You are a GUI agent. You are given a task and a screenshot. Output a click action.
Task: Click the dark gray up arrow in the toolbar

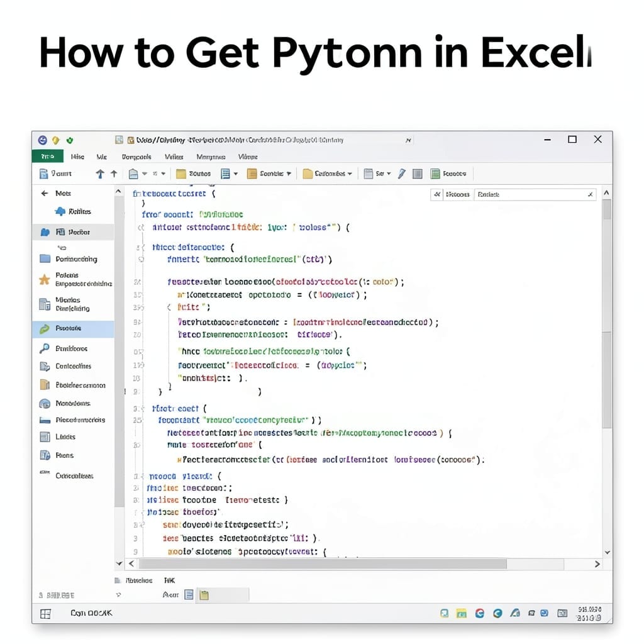click(x=114, y=174)
